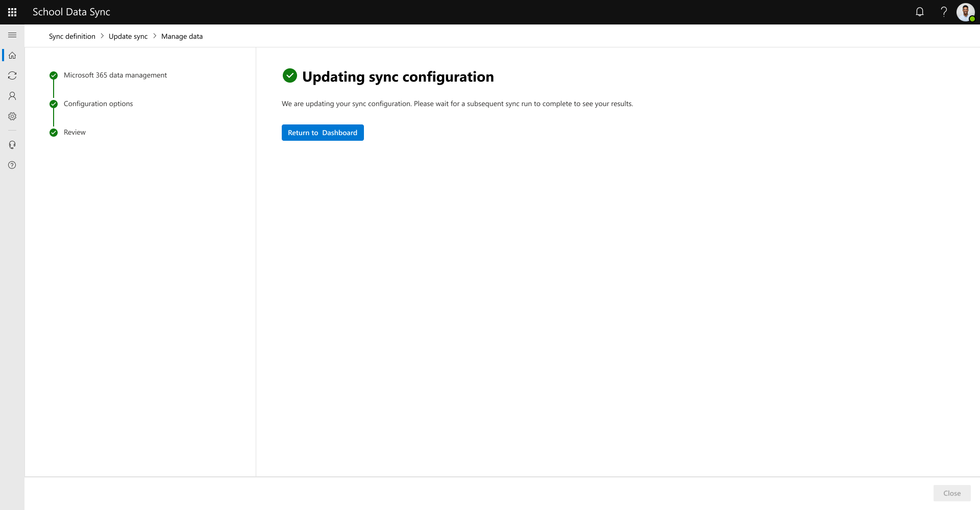Click the 'We are updating your sync' message
Screen dimensions: 980x510
point(457,104)
